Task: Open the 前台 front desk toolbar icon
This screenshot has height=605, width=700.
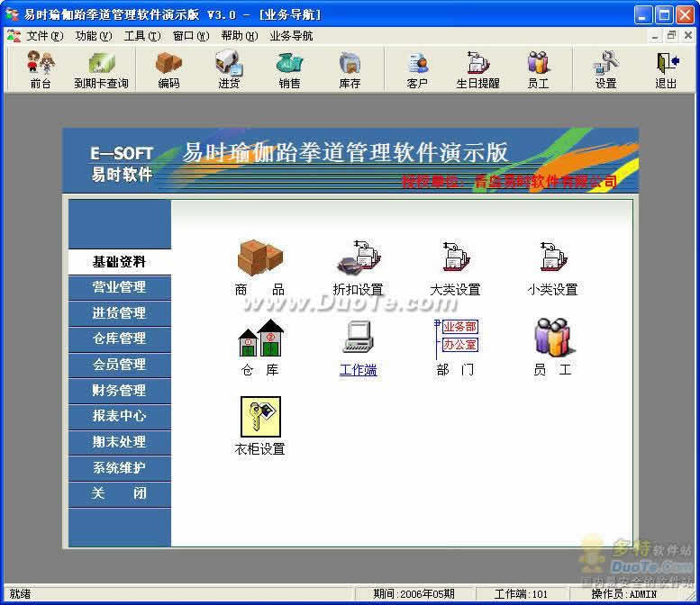Action: point(41,68)
